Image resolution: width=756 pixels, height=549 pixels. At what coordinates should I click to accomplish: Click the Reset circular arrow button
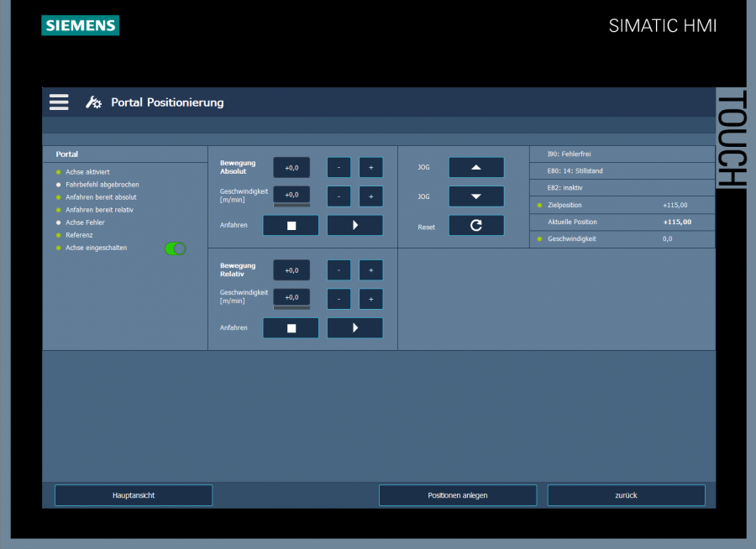476,226
